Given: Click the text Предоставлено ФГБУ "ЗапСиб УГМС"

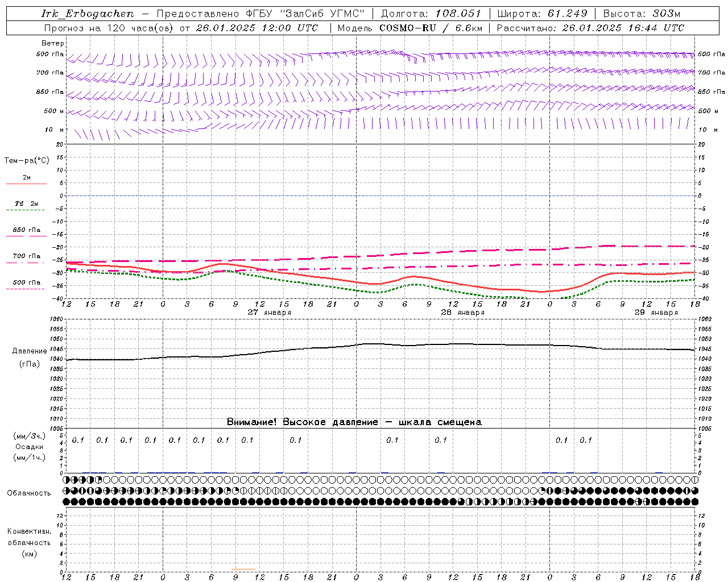Looking at the screenshot, I should [x=260, y=14].
